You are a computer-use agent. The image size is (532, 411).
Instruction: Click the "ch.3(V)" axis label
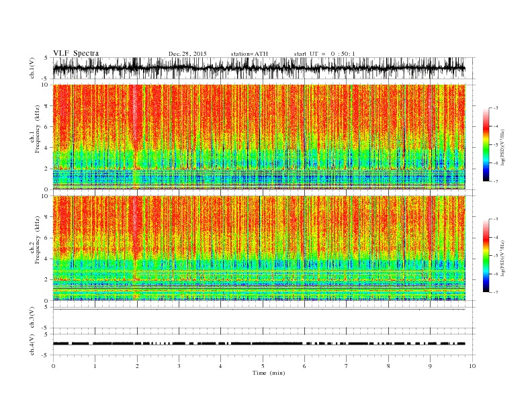pyautogui.click(x=32, y=318)
